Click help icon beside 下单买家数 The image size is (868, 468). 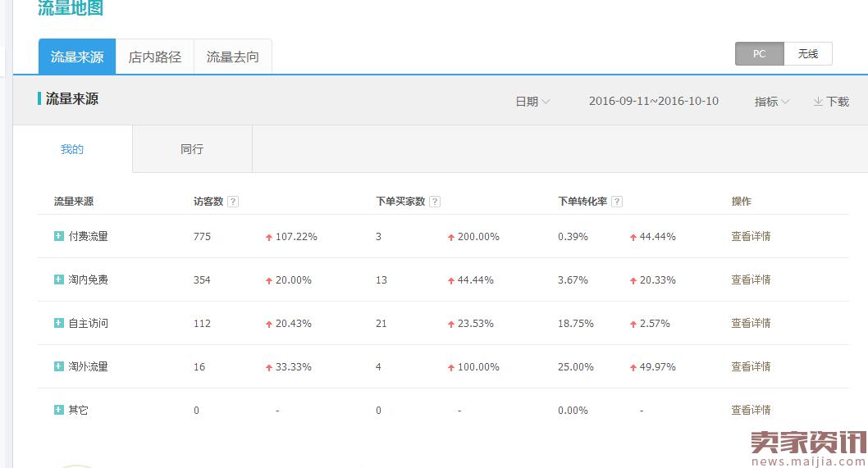pos(435,202)
